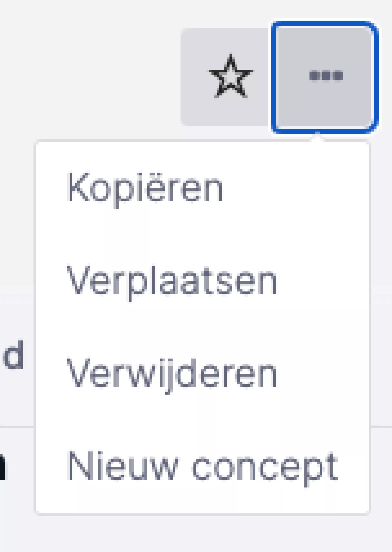Toggle the star outline button

coord(230,77)
